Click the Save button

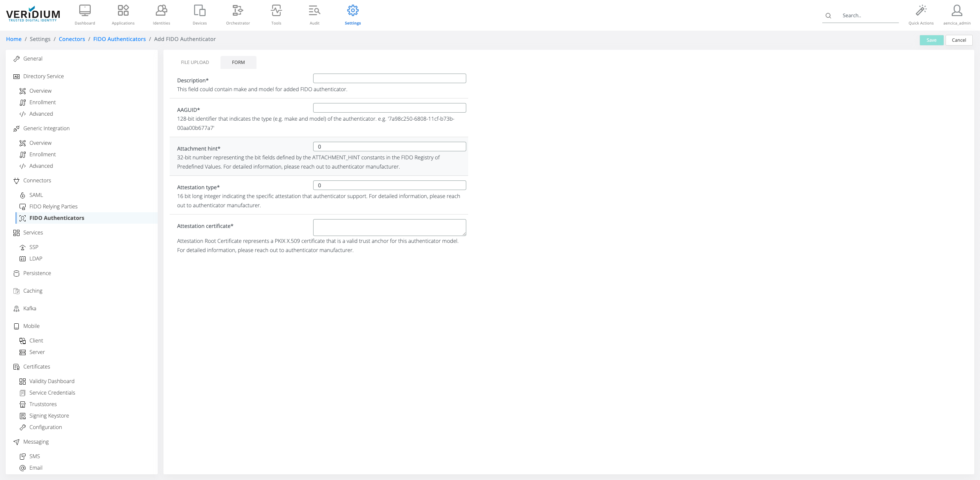point(931,40)
